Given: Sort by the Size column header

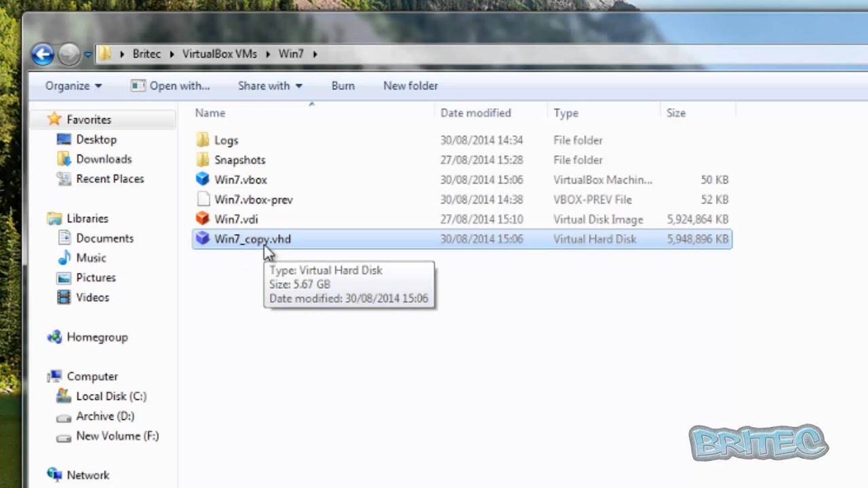Looking at the screenshot, I should [x=675, y=113].
